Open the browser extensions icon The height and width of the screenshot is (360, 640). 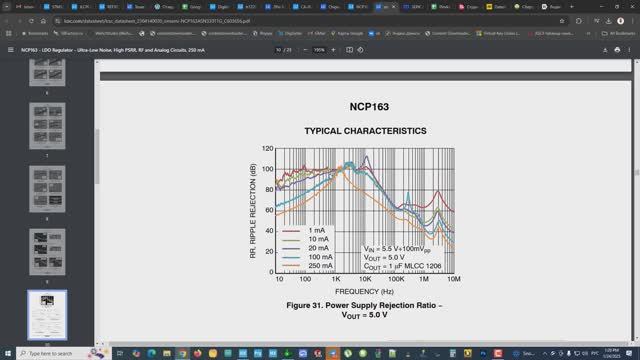(579, 21)
